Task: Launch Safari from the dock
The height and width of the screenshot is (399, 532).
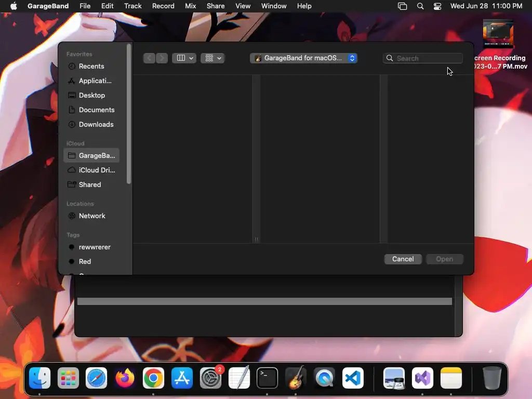Action: (96, 378)
